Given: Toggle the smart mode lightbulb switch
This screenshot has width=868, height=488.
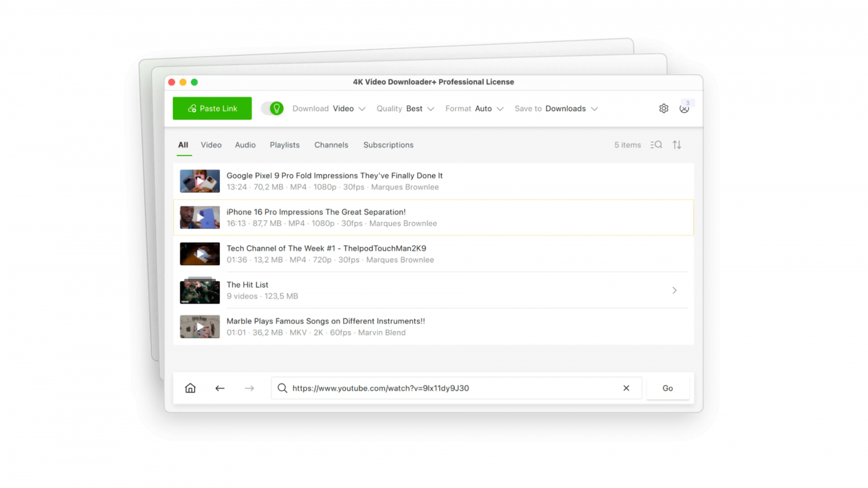Looking at the screenshot, I should (x=272, y=108).
